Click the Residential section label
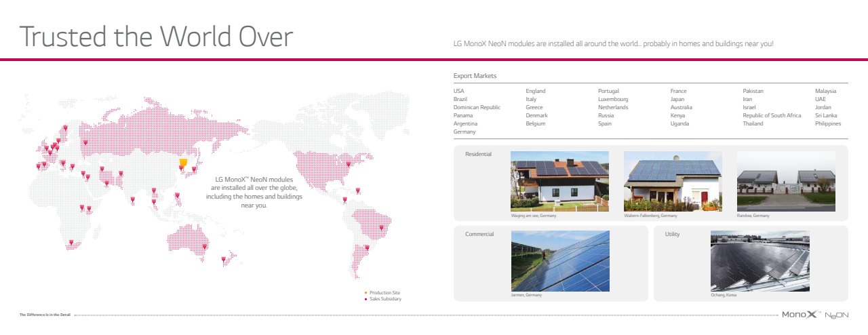Image resolution: width=868 pixels, height=335 pixels. pyautogui.click(x=478, y=155)
